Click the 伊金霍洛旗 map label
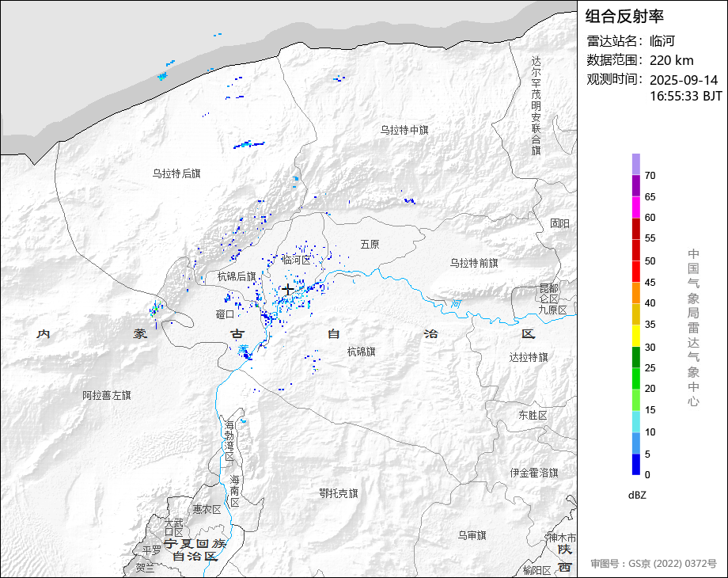The image size is (728, 578). [534, 473]
